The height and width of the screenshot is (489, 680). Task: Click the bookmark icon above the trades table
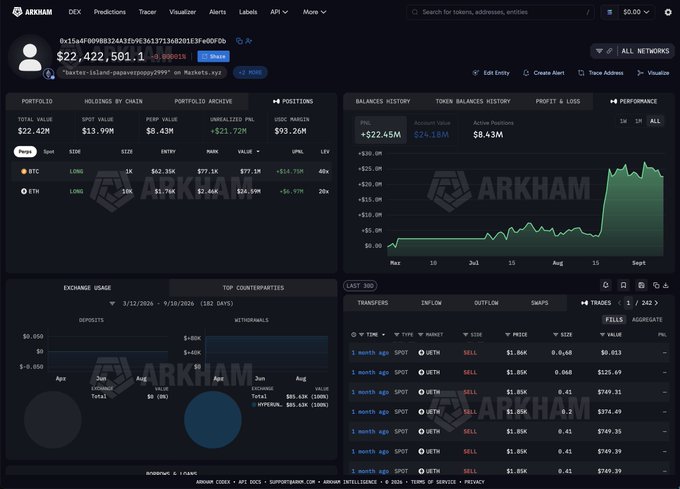pyautogui.click(x=623, y=285)
